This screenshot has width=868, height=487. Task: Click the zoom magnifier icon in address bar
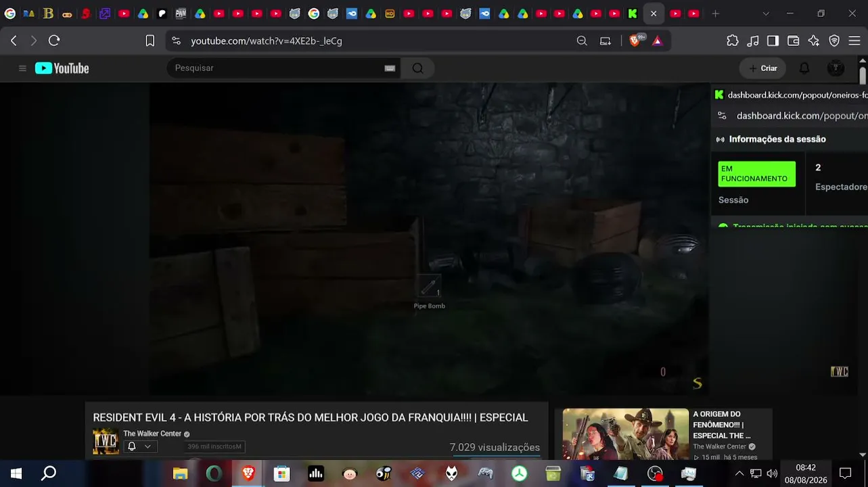(x=582, y=41)
